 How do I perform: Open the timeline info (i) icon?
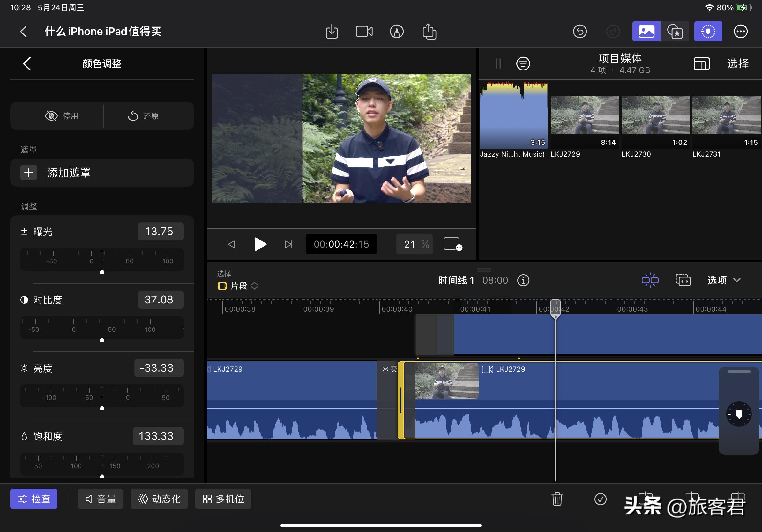click(x=523, y=280)
